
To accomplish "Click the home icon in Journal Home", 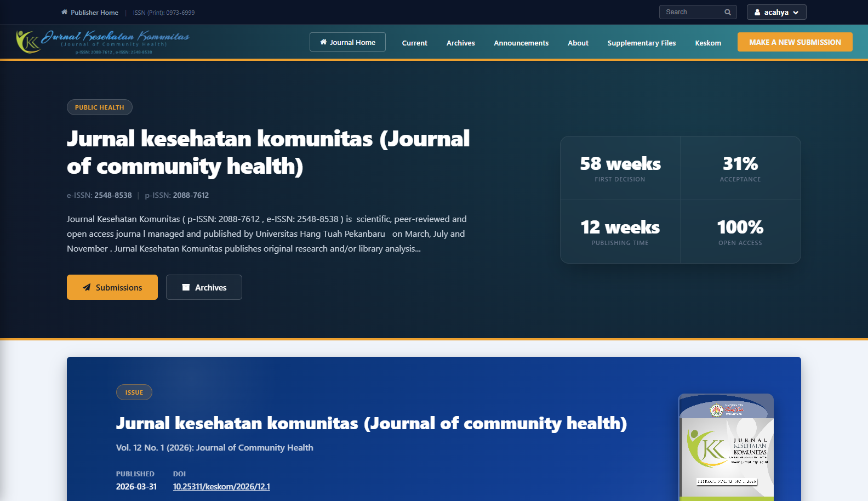I will 323,42.
